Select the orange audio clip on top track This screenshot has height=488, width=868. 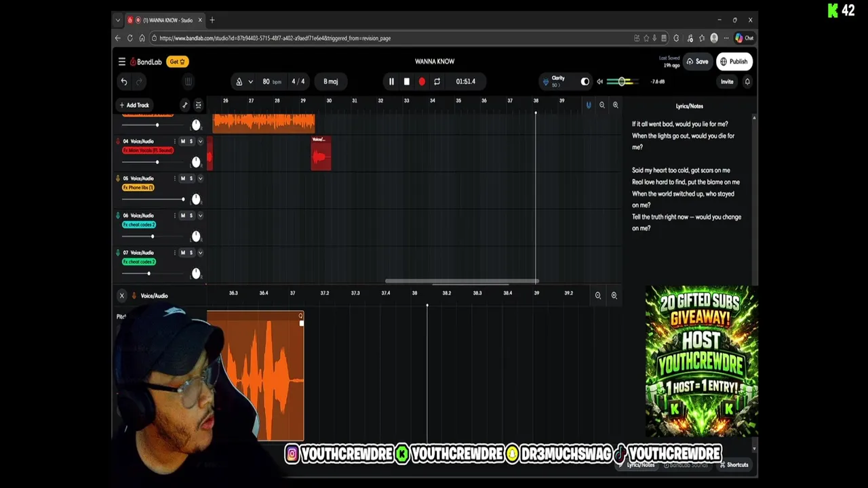[264, 123]
